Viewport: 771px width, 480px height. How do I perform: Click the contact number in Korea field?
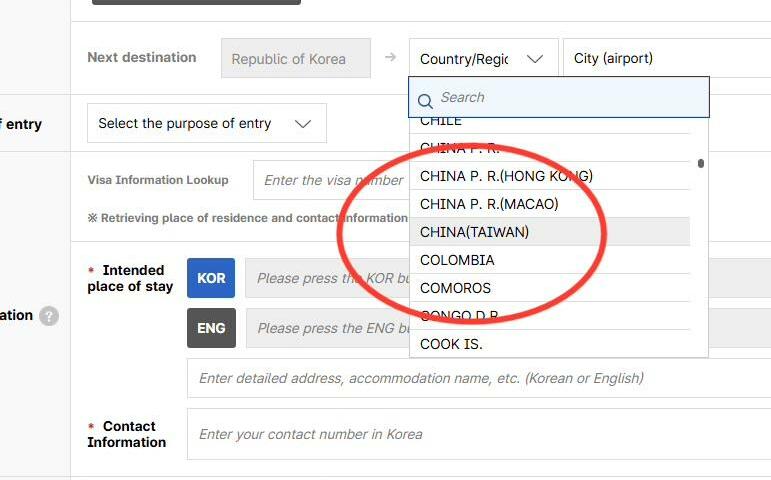[480, 434]
